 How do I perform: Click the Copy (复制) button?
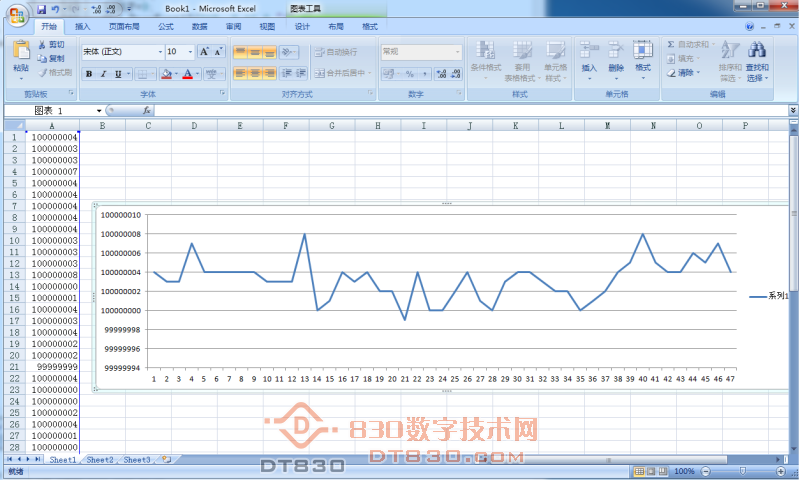[x=51, y=59]
